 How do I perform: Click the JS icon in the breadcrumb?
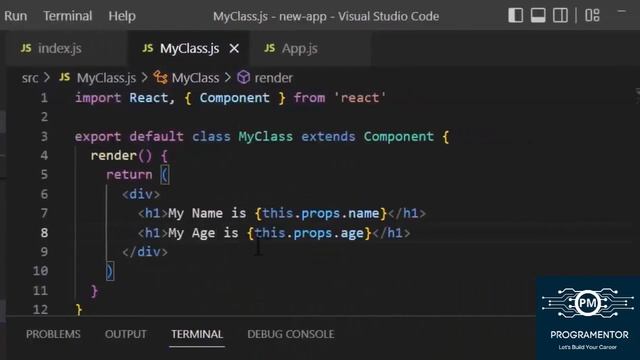(64, 77)
